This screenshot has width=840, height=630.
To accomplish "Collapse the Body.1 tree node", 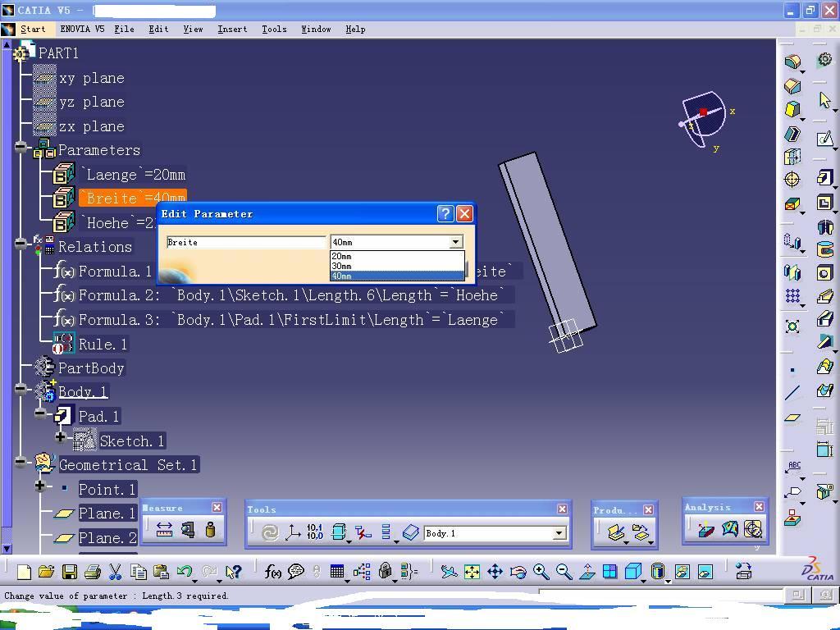I will coord(21,388).
